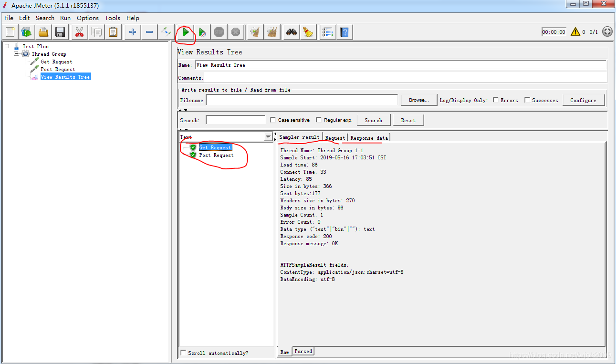Screen dimensions: 616x364
Task: Select Get Request in results list
Action: [215, 147]
